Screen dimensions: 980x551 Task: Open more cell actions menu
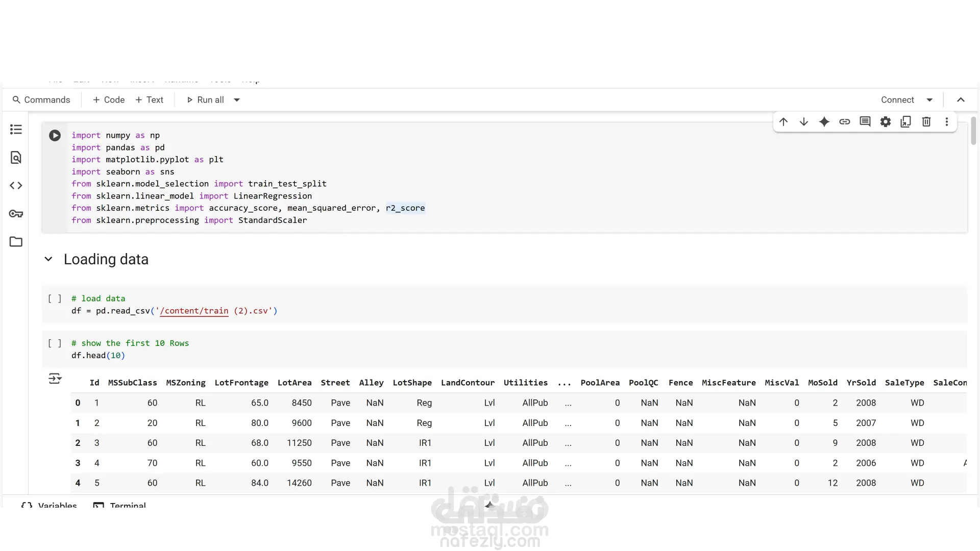click(947, 122)
